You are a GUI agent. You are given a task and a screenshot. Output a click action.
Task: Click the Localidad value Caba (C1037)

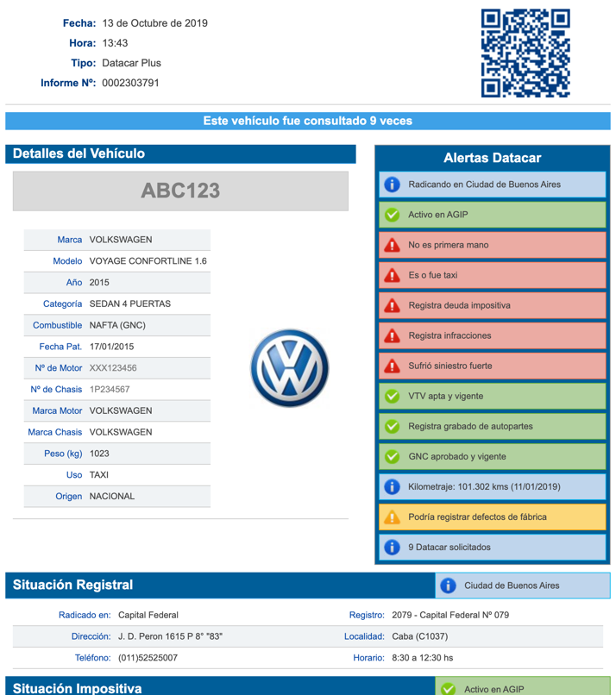pos(419,636)
